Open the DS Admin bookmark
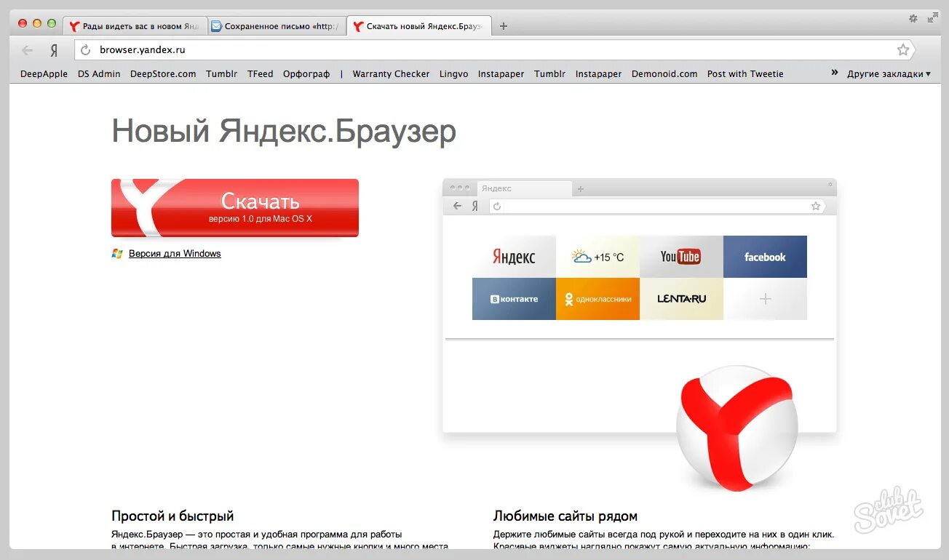The width and height of the screenshot is (949, 560). [x=99, y=73]
